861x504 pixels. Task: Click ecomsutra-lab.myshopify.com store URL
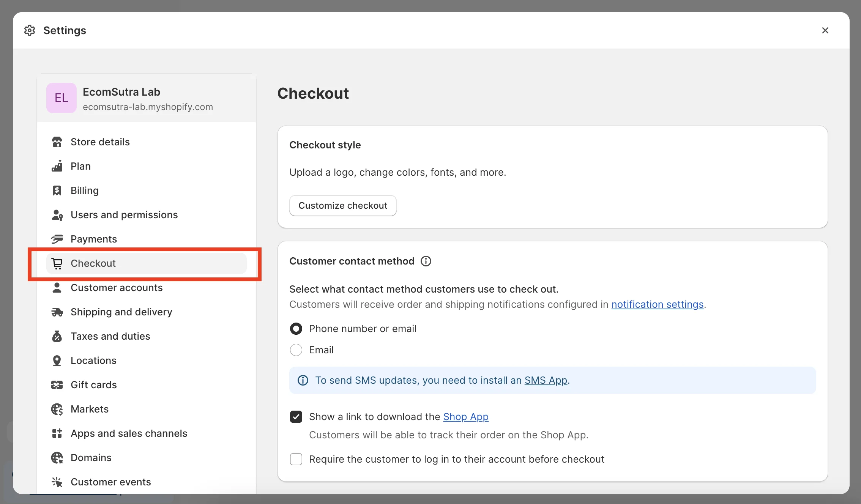[148, 107]
